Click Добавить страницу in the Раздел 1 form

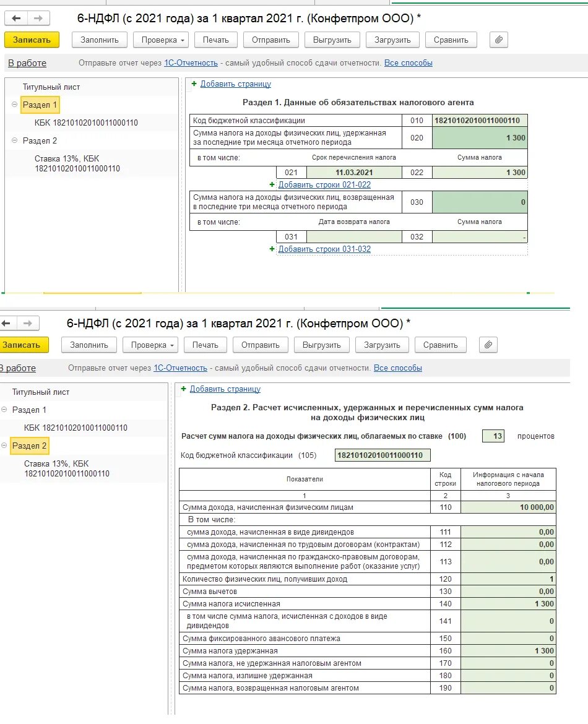[236, 84]
